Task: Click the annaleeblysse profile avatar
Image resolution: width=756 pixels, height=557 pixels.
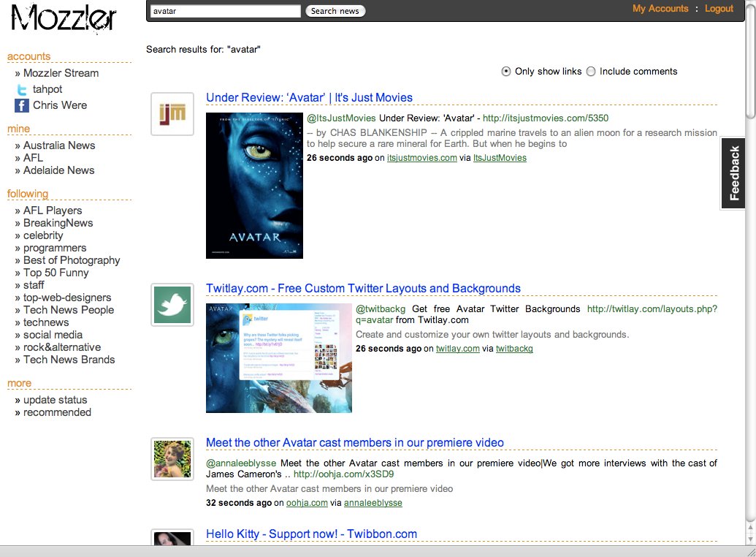Action: (x=172, y=459)
